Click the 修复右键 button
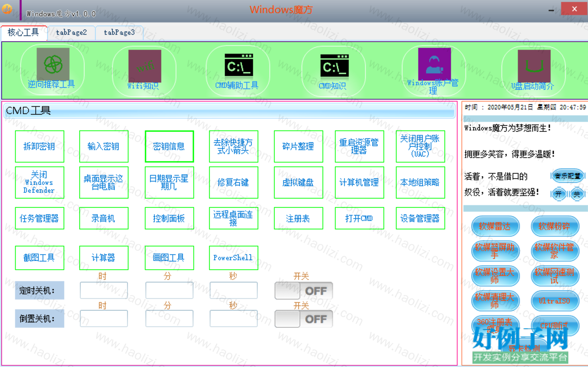Viewport: 588px width, 367px height. coord(233,183)
